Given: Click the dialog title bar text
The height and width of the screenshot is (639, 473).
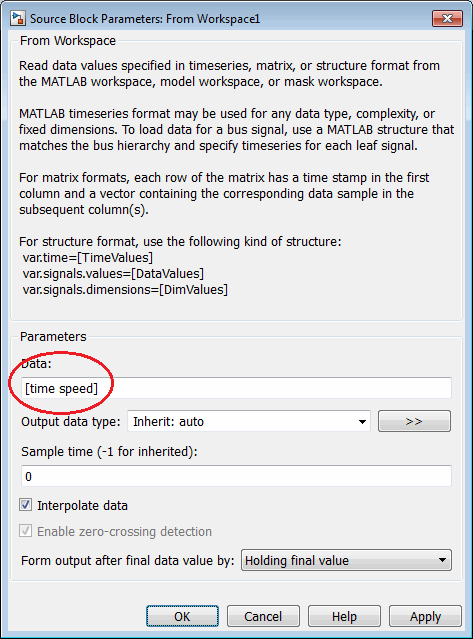Looking at the screenshot, I should click(145, 19).
